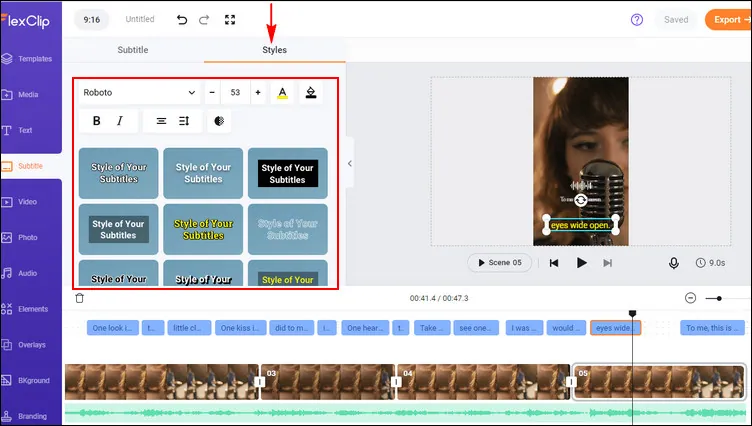Screen dimensions: 752x426
Task: Click the font size field showing 53
Action: (x=235, y=93)
